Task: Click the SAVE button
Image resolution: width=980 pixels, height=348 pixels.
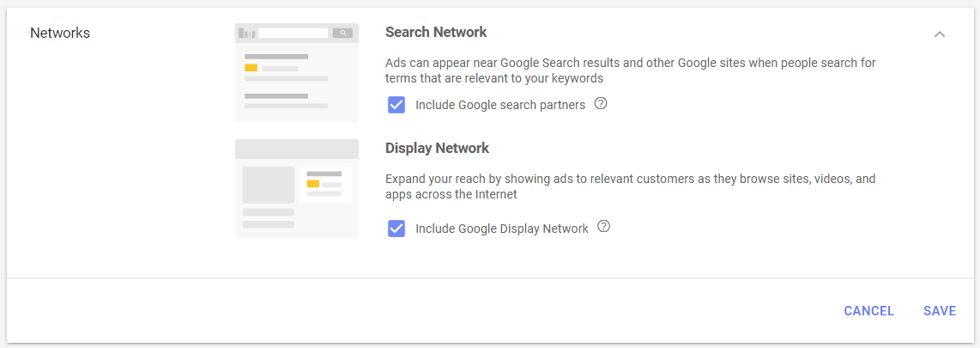Action: pos(940,311)
